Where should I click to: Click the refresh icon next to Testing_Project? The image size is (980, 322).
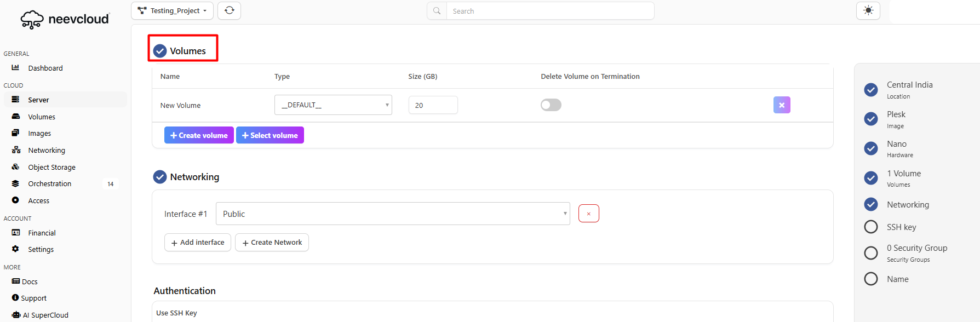pyautogui.click(x=229, y=10)
